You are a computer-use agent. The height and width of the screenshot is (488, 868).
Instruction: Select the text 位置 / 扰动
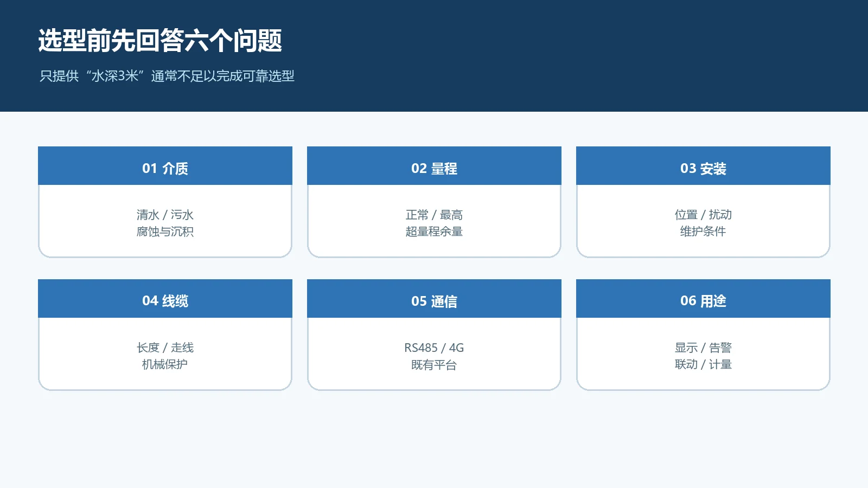click(703, 215)
